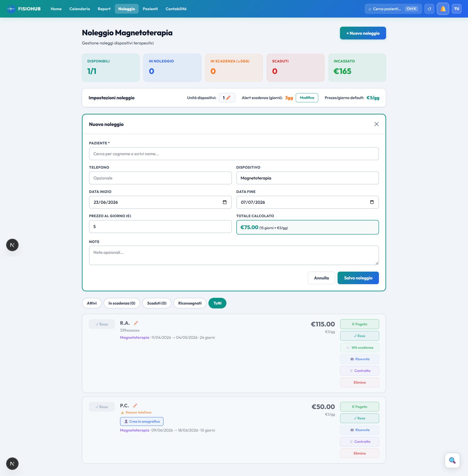This screenshot has height=476, width=468.
Task: Click WA scadenza for R.A. rental
Action: [x=359, y=347]
